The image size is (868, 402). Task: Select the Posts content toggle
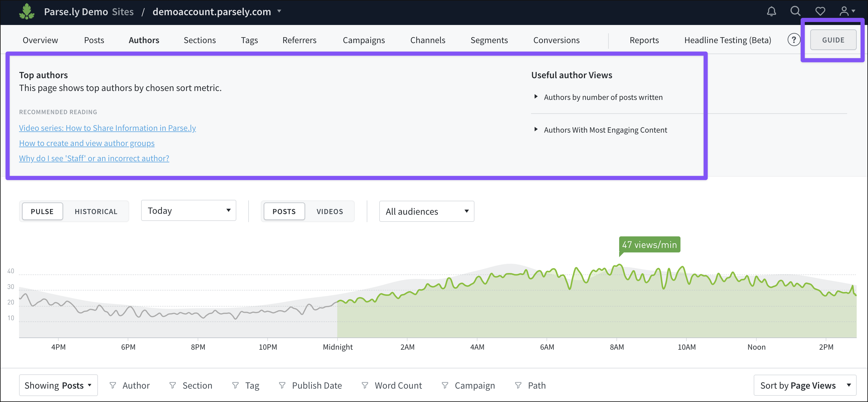[x=284, y=211]
